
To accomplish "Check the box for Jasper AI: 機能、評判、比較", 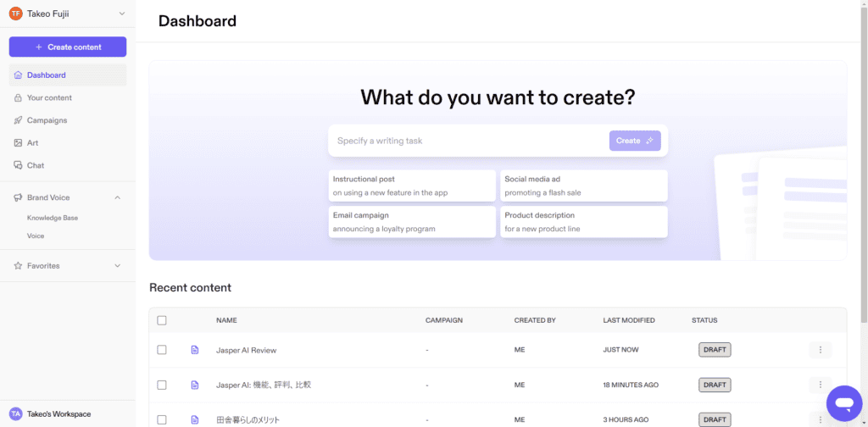I will (x=162, y=385).
